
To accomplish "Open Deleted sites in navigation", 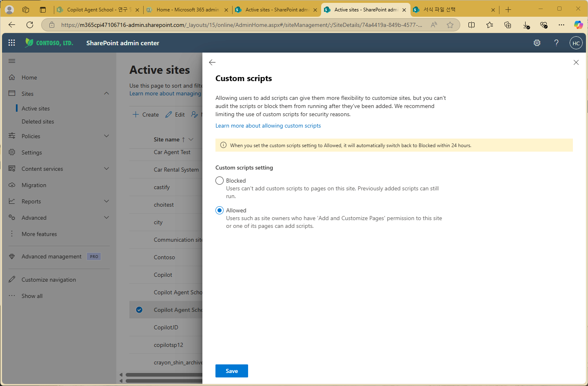I will click(x=38, y=121).
